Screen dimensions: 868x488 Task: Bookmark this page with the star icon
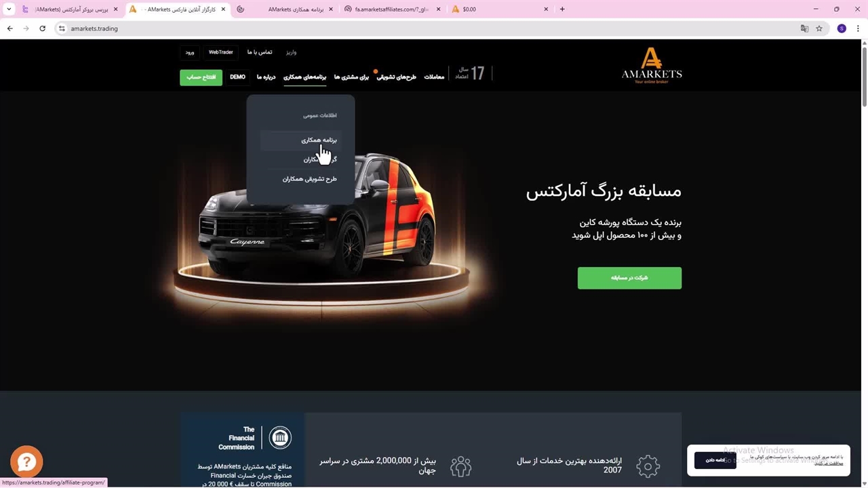click(819, 28)
